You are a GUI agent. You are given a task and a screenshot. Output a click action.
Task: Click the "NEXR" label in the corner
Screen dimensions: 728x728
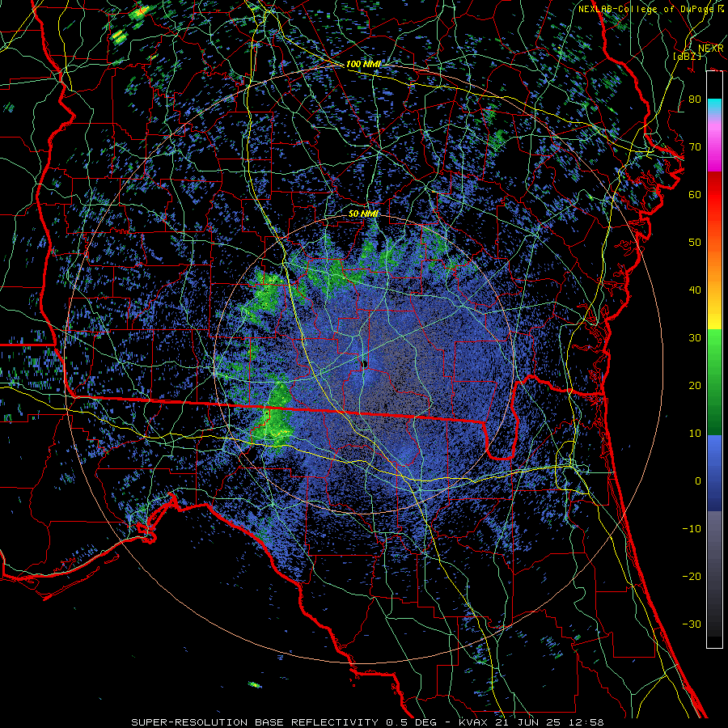click(710, 49)
